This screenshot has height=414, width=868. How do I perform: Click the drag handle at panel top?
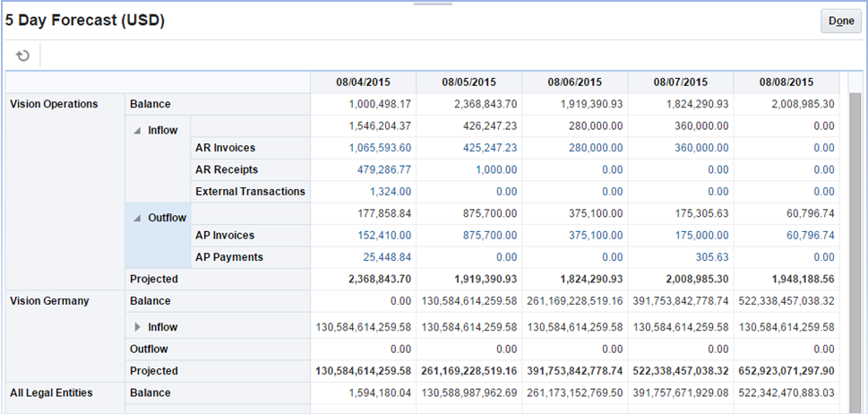[x=434, y=4]
